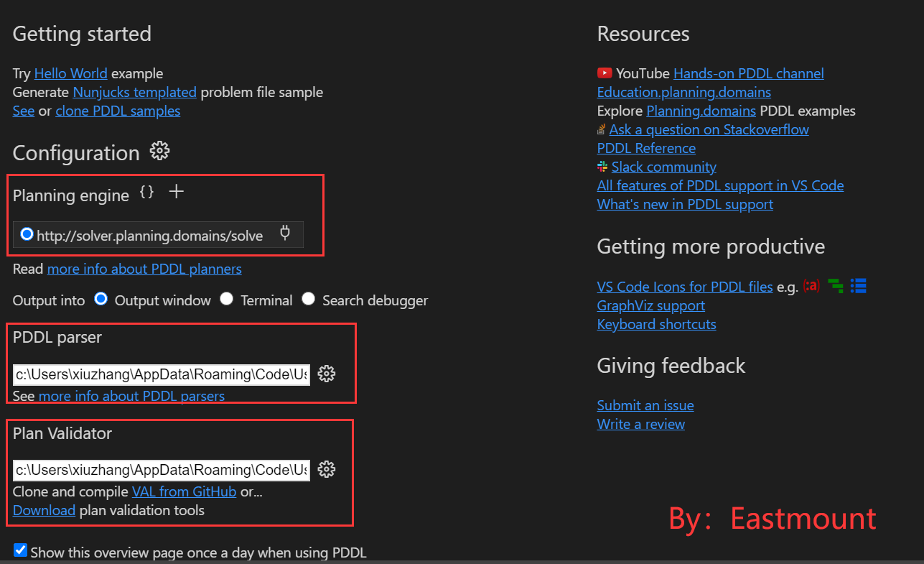The height and width of the screenshot is (564, 924).
Task: Open VAL from GitHub link
Action: [184, 491]
